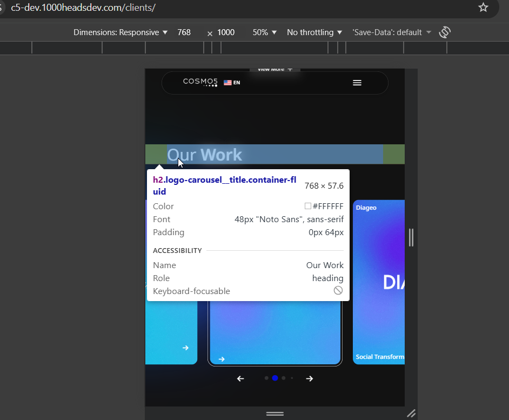Click the bottom viewport resize handle
The width and height of the screenshot is (509, 420).
click(x=275, y=414)
